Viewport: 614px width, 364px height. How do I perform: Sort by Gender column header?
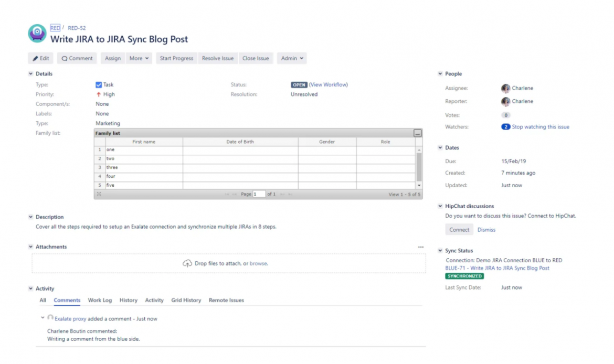click(x=327, y=142)
